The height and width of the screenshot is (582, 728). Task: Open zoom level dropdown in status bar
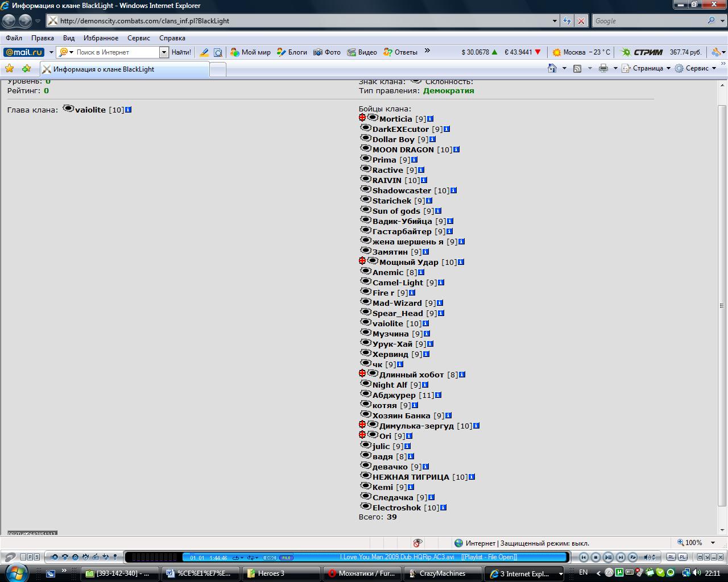713,543
